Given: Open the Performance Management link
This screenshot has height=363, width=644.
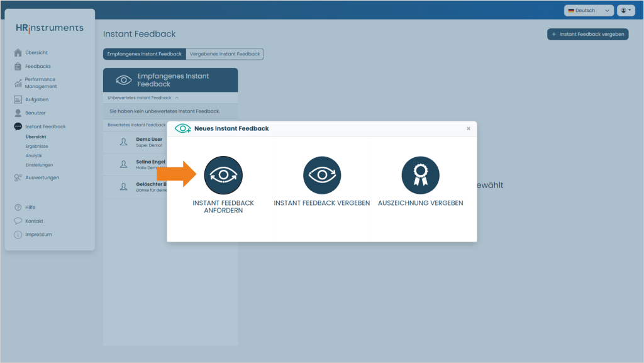Looking at the screenshot, I should 41,83.
